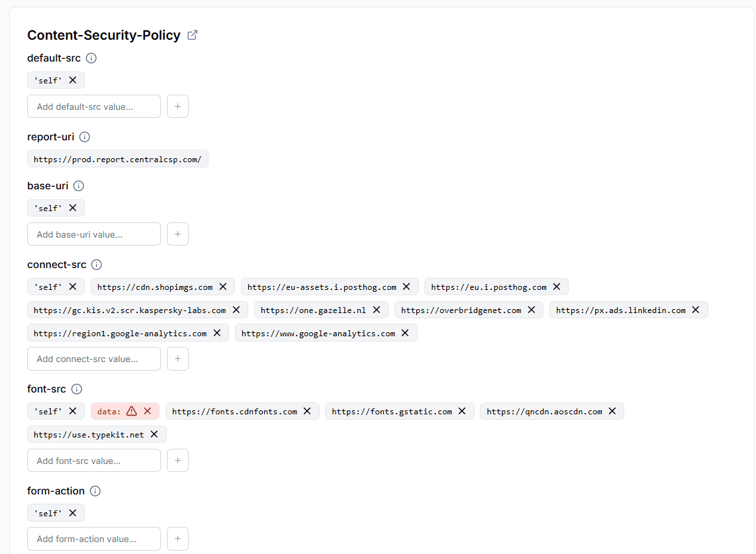The height and width of the screenshot is (554, 756).
Task: Open the Content-Security-Policy documentation link icon
Action: [x=192, y=34]
